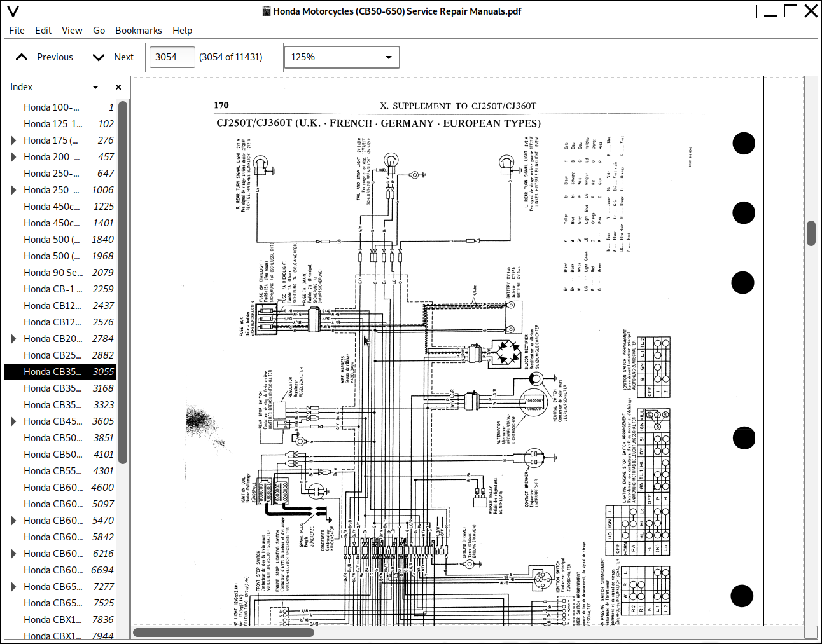Select the Honda 90 Se bookmark
This screenshot has height=644, width=822.
[60, 273]
